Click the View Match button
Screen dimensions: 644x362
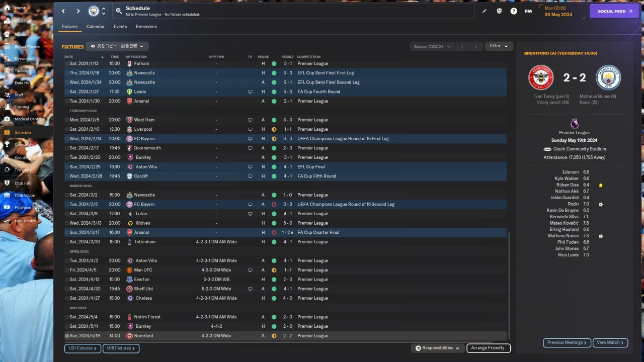click(x=610, y=342)
